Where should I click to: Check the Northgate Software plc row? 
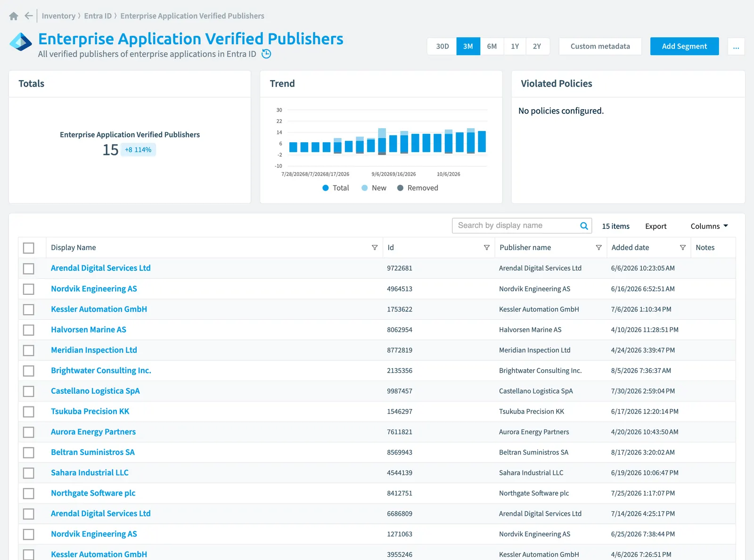pyautogui.click(x=29, y=493)
